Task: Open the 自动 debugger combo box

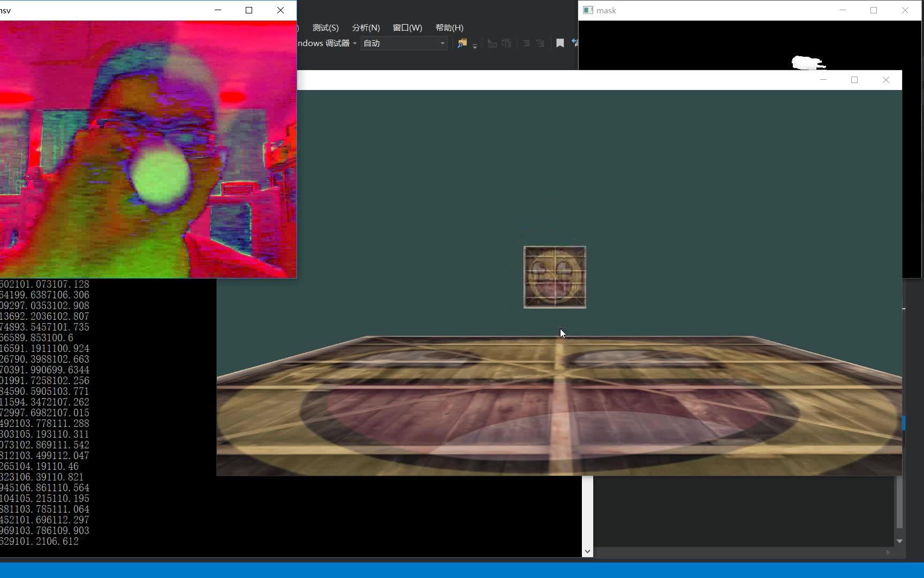Action: click(403, 43)
